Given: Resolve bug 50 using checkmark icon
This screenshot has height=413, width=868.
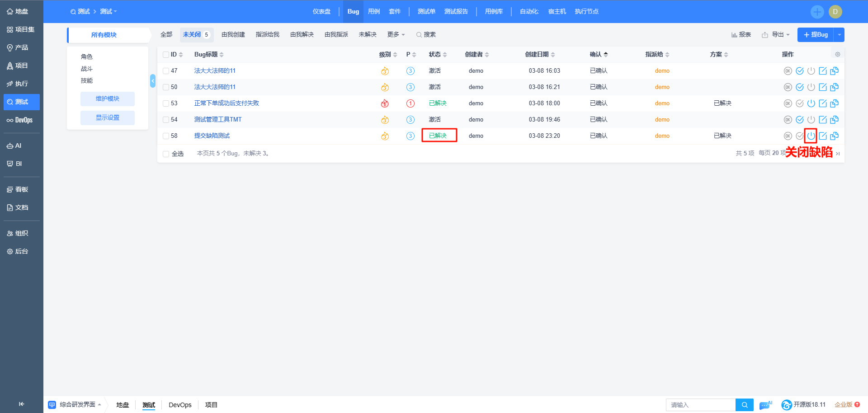Looking at the screenshot, I should (800, 87).
